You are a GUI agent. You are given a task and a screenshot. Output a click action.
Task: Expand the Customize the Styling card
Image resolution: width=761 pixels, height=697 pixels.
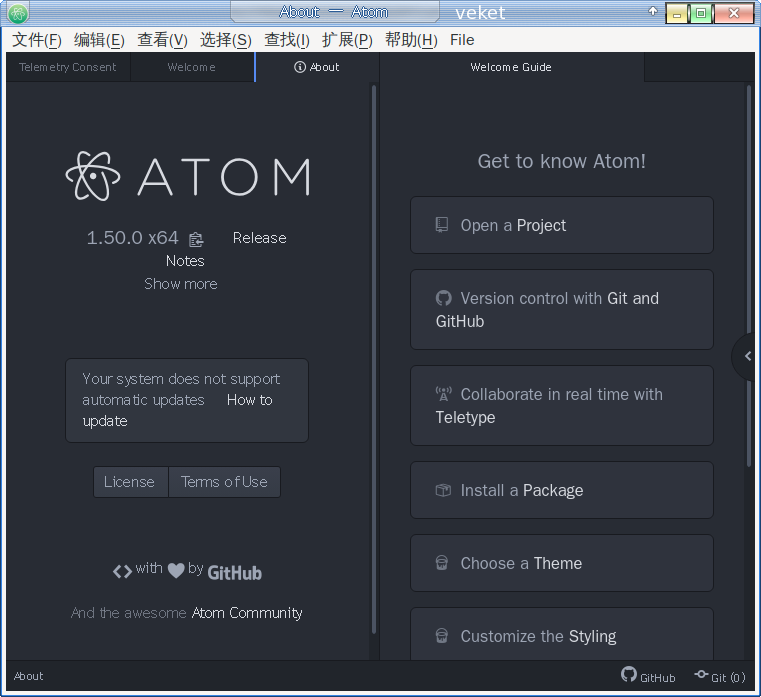click(x=562, y=634)
